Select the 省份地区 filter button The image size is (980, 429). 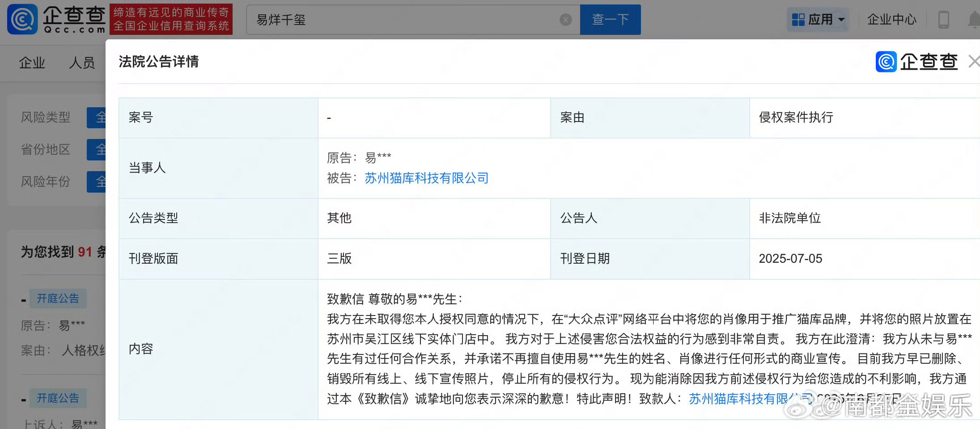pos(97,150)
